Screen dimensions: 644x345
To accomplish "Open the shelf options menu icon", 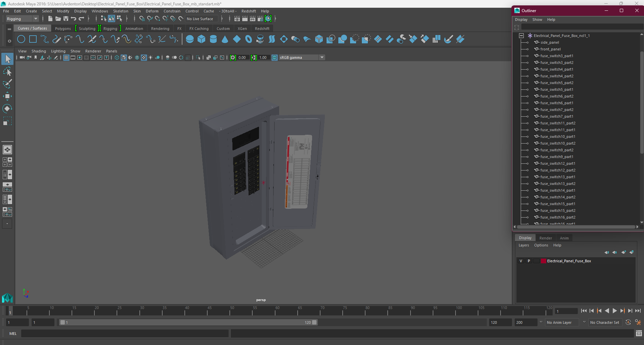I will click(9, 41).
